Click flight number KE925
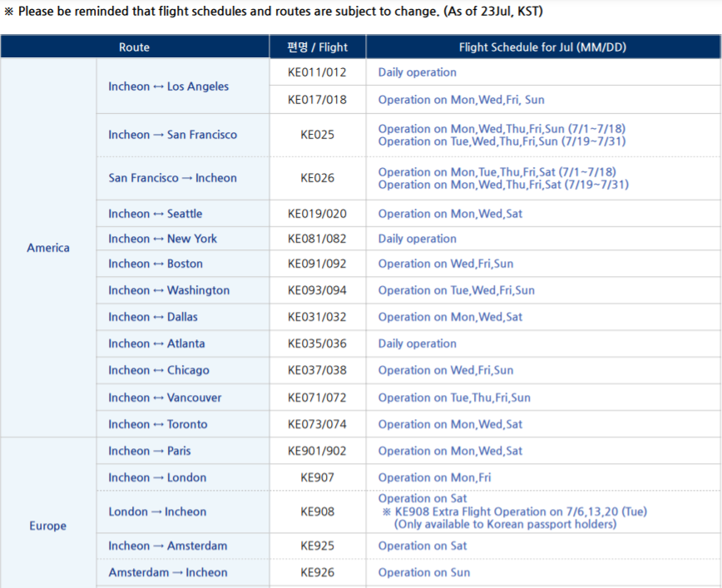 (317, 546)
